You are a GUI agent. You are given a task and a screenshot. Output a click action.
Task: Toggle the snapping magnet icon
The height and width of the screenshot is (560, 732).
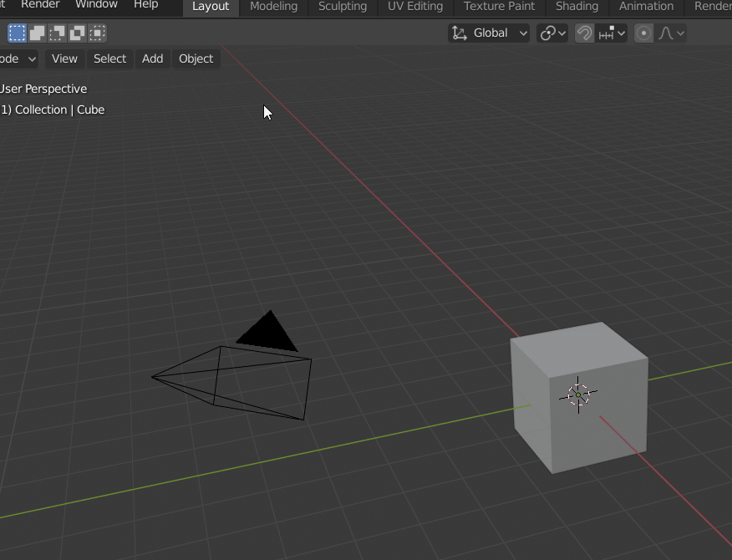pyautogui.click(x=584, y=33)
